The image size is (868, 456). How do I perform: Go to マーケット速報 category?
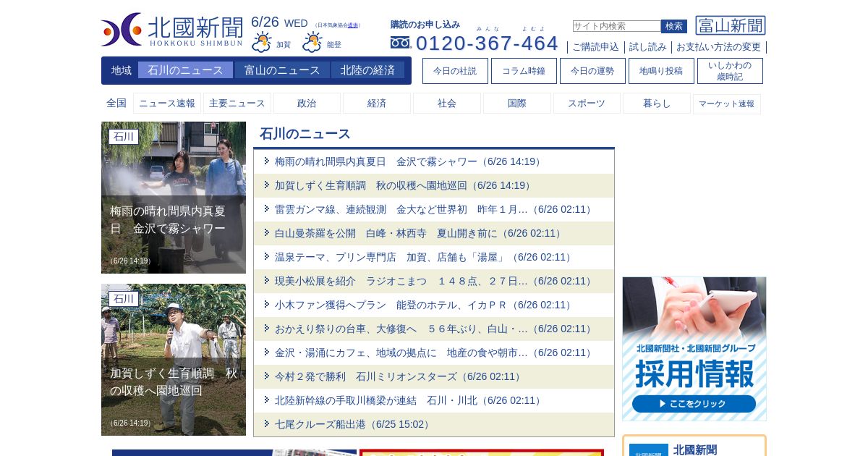pyautogui.click(x=727, y=104)
